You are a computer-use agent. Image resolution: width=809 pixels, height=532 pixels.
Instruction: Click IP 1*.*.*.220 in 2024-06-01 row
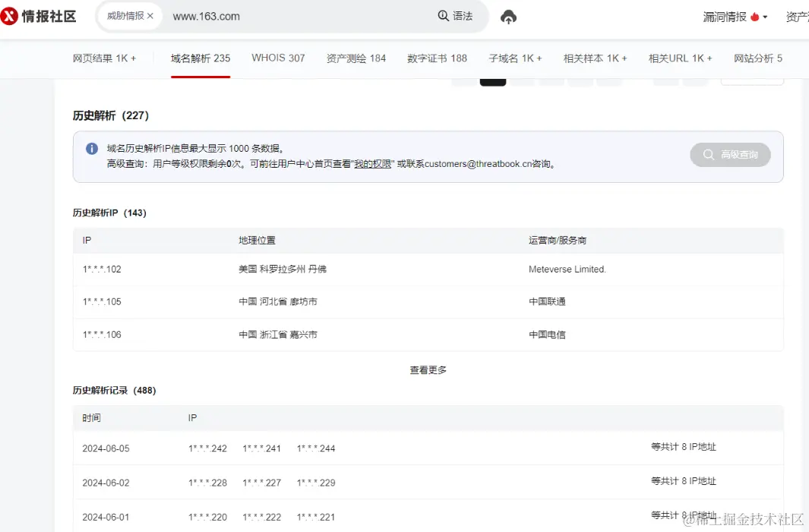click(207, 517)
